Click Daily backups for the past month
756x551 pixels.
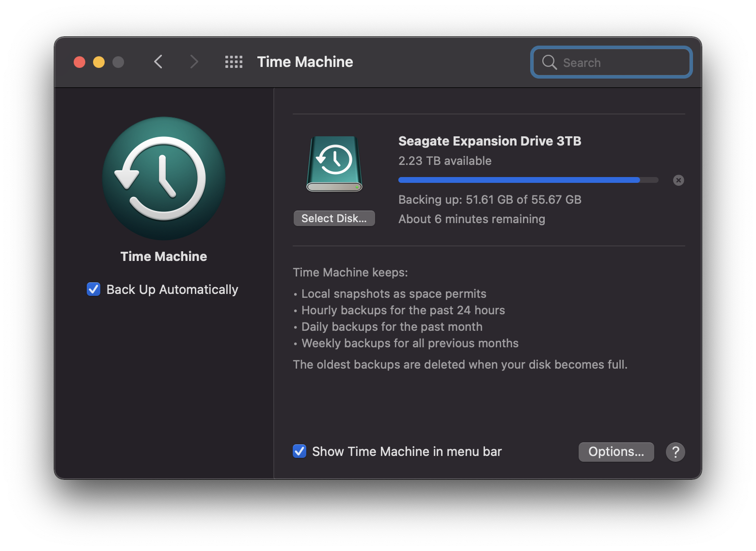(x=392, y=327)
